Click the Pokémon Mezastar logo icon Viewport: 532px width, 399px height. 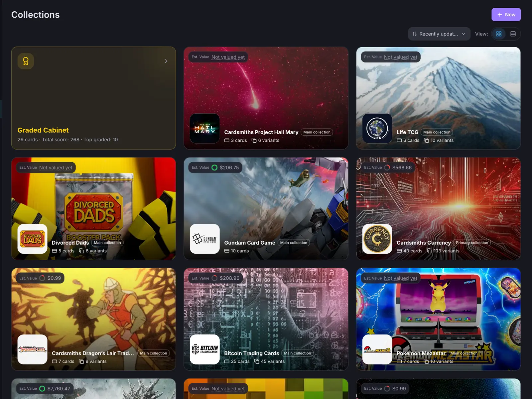pyautogui.click(x=377, y=349)
